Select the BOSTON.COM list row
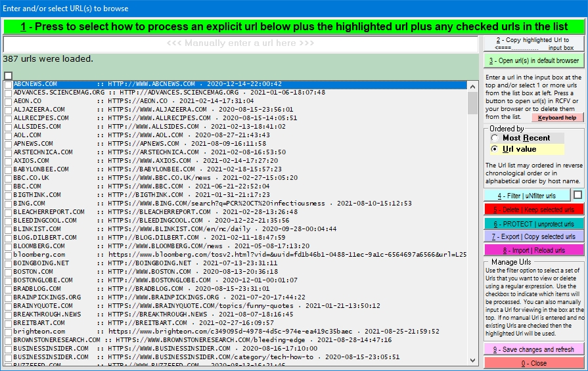The width and height of the screenshot is (588, 371). click(240, 272)
